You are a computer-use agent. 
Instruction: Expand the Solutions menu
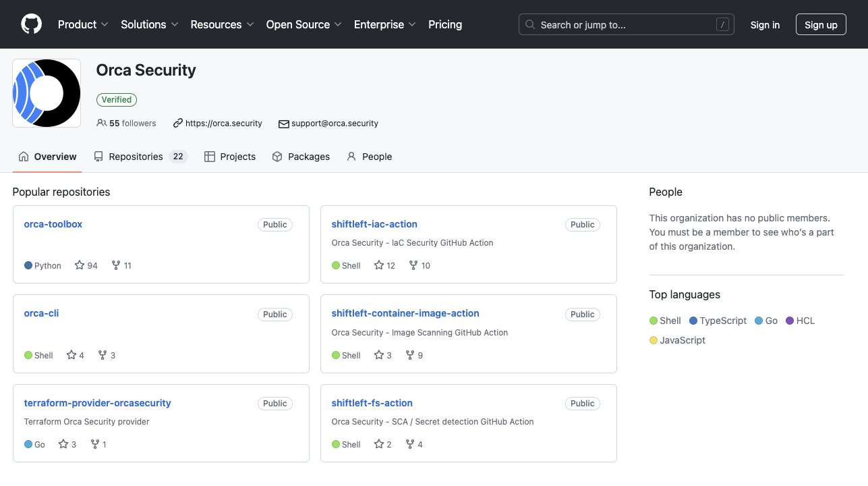click(150, 24)
